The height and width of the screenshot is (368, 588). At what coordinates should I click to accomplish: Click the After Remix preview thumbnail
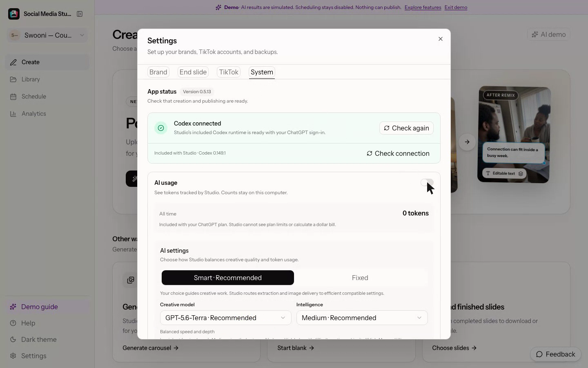coord(514,135)
